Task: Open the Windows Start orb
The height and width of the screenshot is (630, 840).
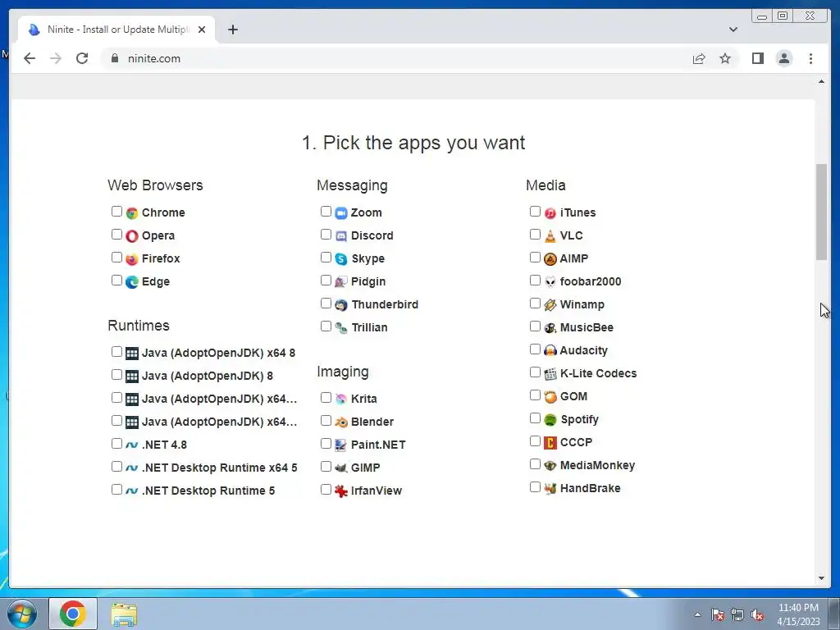Action: click(22, 614)
